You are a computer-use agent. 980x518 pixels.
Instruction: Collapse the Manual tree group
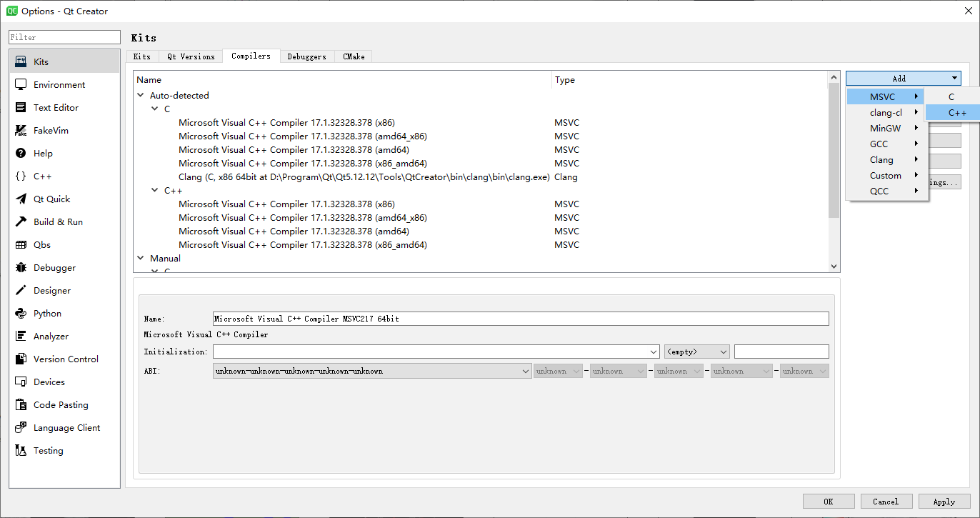pos(141,258)
